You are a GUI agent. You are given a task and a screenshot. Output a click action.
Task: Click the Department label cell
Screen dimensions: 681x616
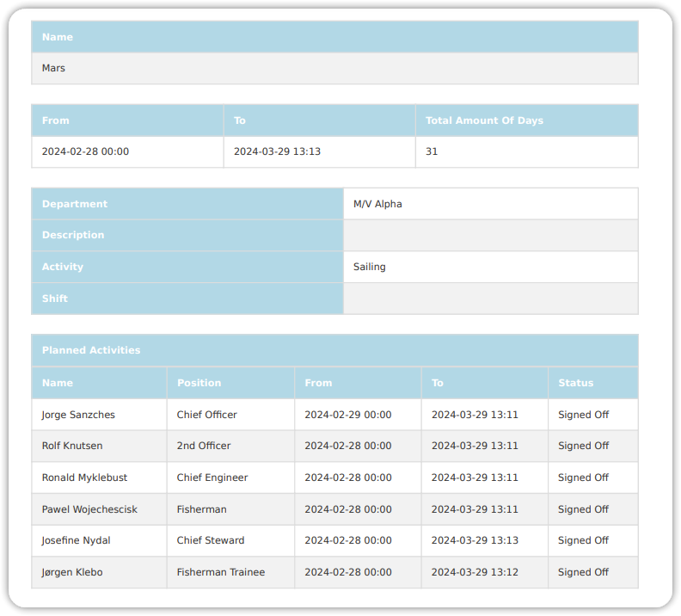point(75,204)
